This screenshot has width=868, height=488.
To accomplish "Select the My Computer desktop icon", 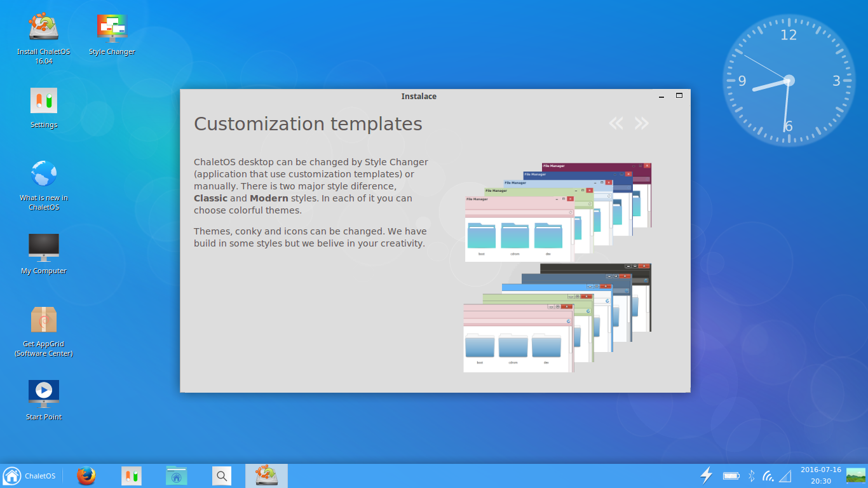I will tap(44, 254).
